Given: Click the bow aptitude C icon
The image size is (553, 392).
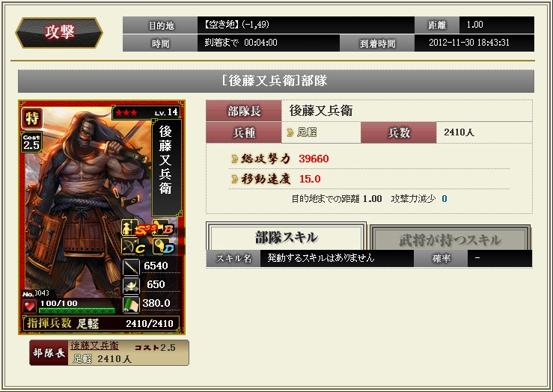Looking at the screenshot, I should (x=134, y=246).
